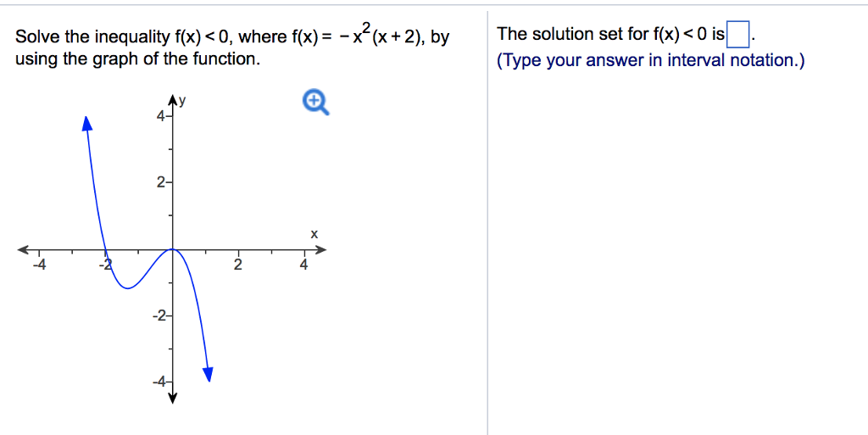Click the x-axis tick label 2

(238, 265)
